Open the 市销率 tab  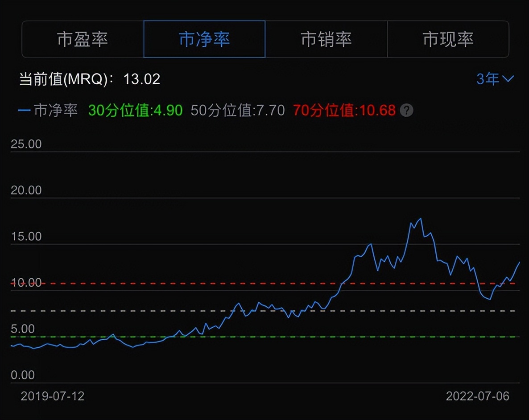(x=326, y=39)
